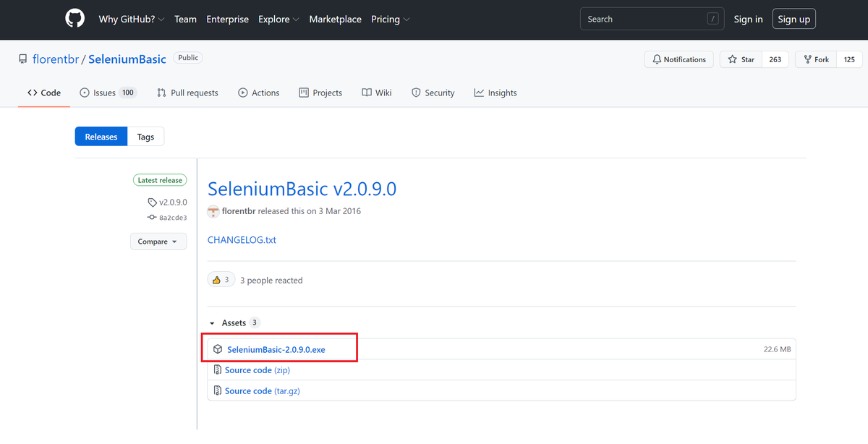The image size is (868, 444).
Task: Click the Latest release badge
Action: pyautogui.click(x=160, y=180)
